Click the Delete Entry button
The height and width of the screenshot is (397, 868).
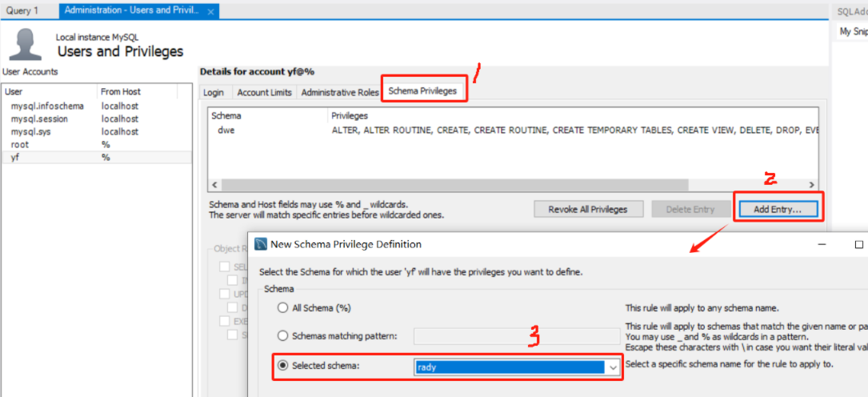coord(690,209)
